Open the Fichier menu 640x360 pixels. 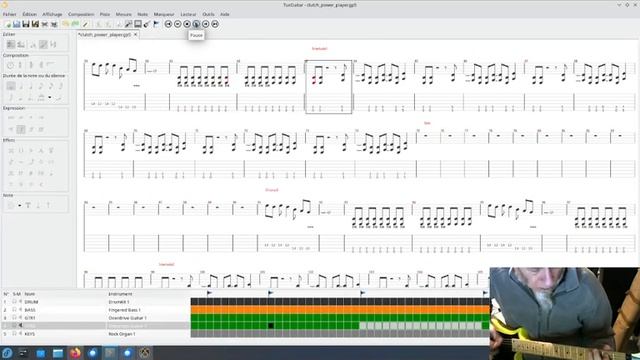[9, 14]
